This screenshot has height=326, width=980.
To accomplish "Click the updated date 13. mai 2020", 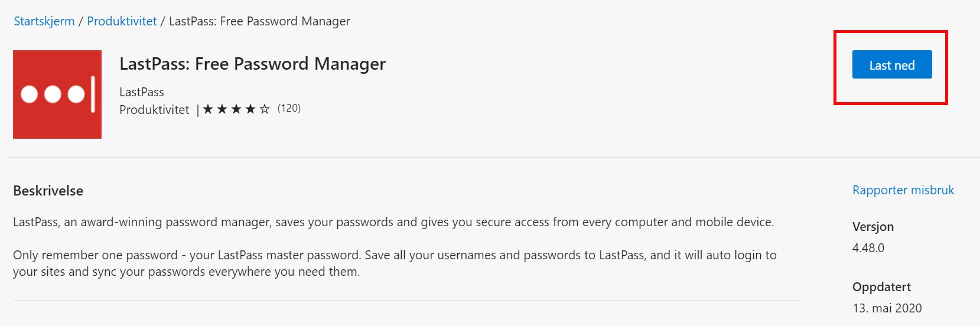I will 887,308.
